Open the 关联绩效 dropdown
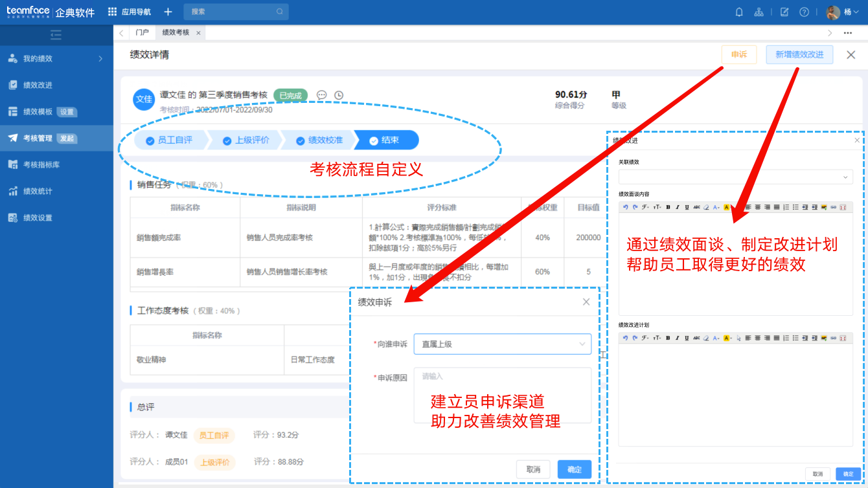 [735, 176]
